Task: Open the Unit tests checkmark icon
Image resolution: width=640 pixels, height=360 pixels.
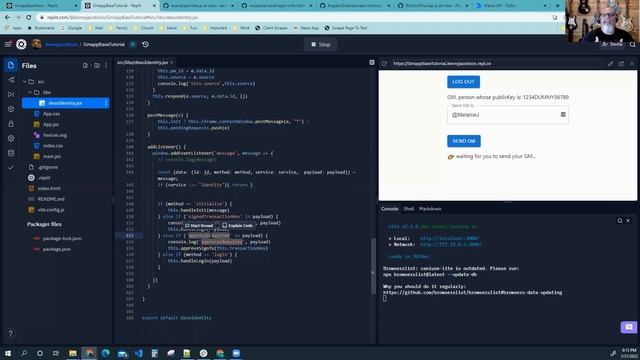Action: pyautogui.click(x=11, y=167)
